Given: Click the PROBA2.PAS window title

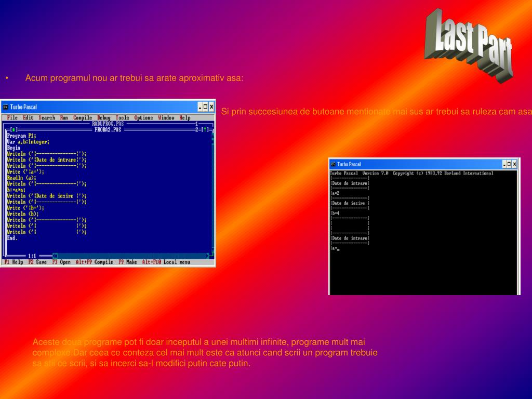Looking at the screenshot, I should [x=108, y=129].
